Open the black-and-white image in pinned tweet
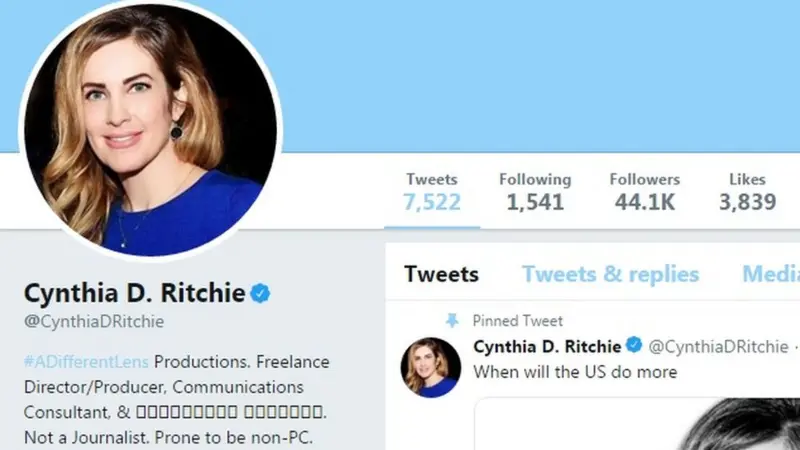The width and height of the screenshot is (800, 450). click(x=637, y=423)
